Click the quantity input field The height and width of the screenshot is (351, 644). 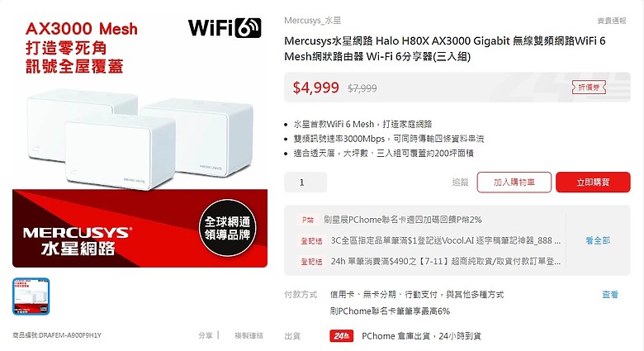click(x=305, y=183)
